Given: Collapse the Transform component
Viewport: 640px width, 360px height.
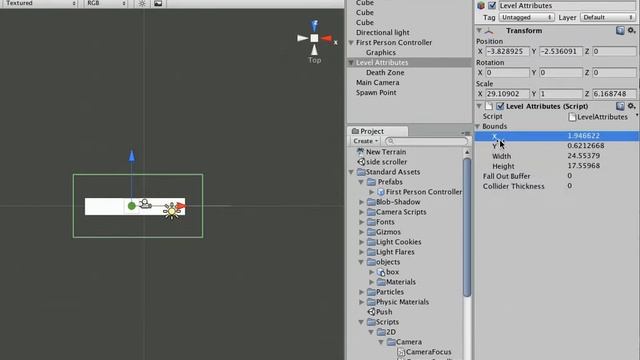Looking at the screenshot, I should pyautogui.click(x=479, y=31).
